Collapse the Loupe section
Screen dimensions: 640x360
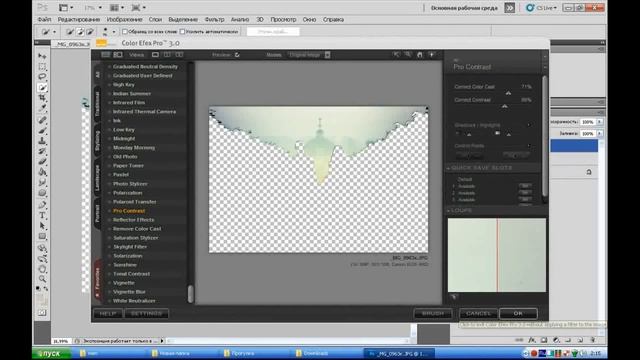pyautogui.click(x=448, y=211)
